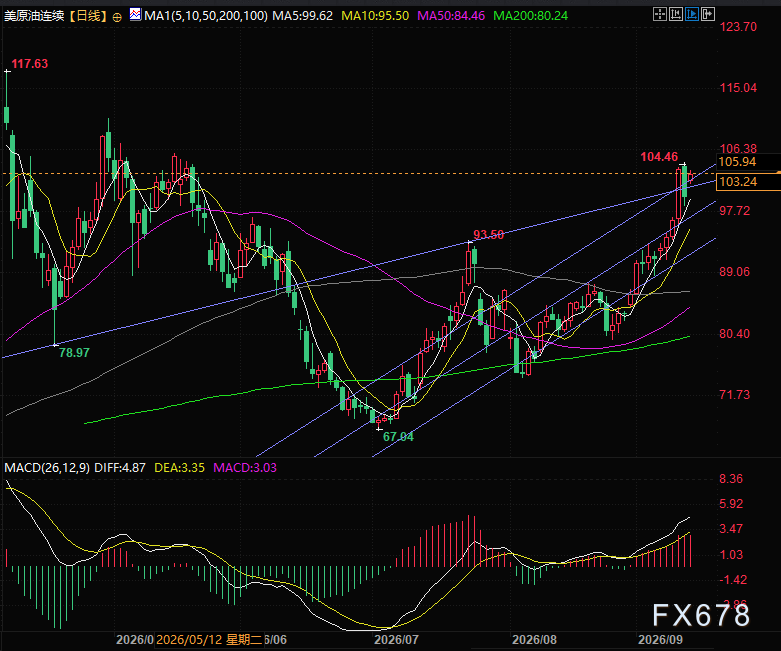The image size is (781, 651).
Task: Open MA1(5,10,50,200,100) indicator settings
Action: click(206, 16)
